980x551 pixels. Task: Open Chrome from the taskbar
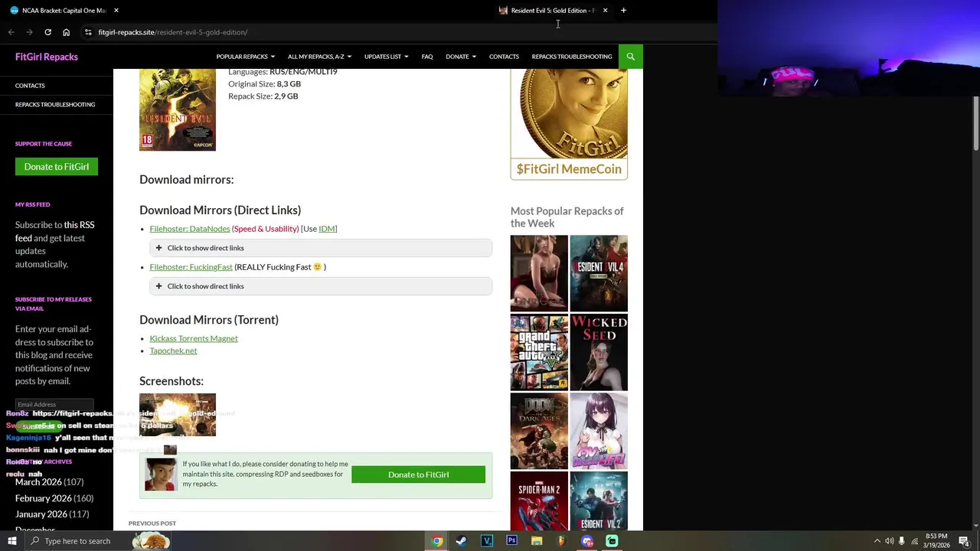tap(437, 541)
